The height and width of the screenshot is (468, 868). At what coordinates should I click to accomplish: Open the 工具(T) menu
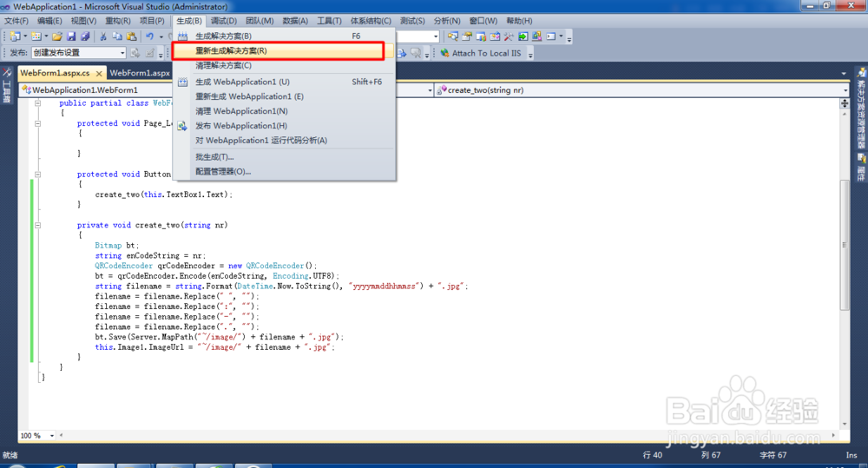point(329,21)
